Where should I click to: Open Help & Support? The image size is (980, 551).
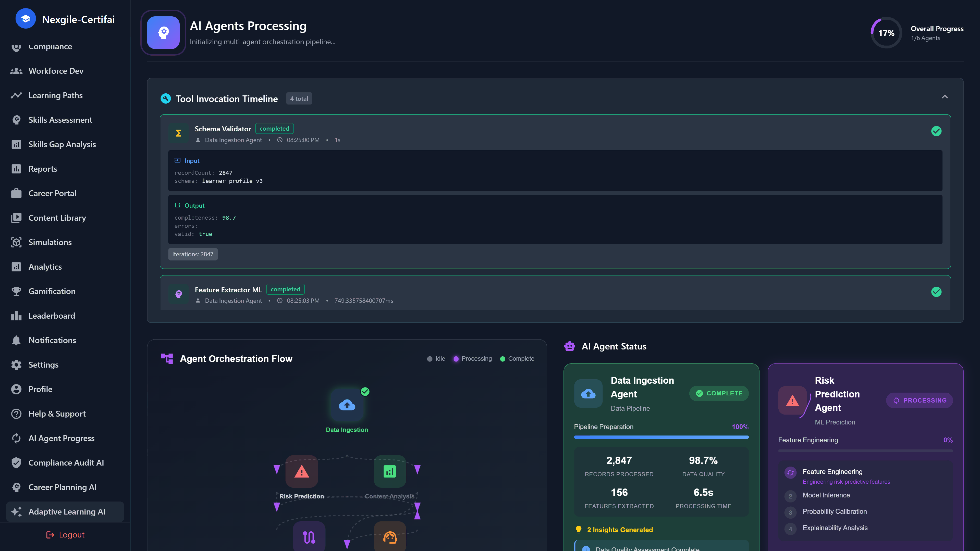pos(57,413)
